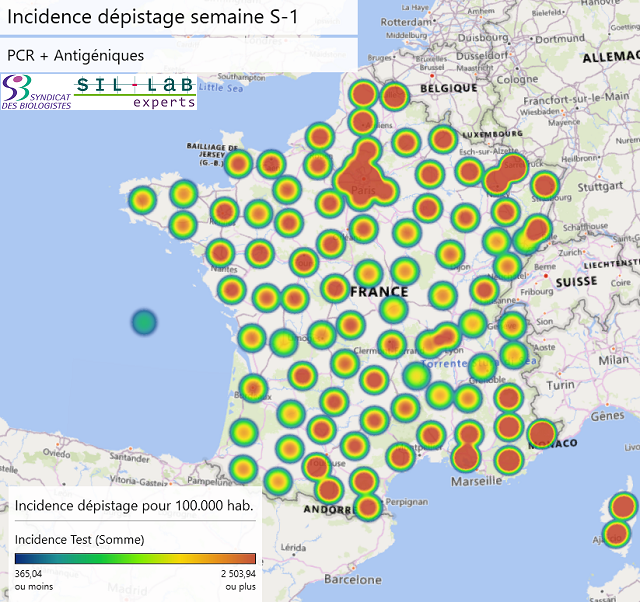The height and width of the screenshot is (602, 640).
Task: Click the Syndicat des Biologistes logo
Action: tap(36, 92)
